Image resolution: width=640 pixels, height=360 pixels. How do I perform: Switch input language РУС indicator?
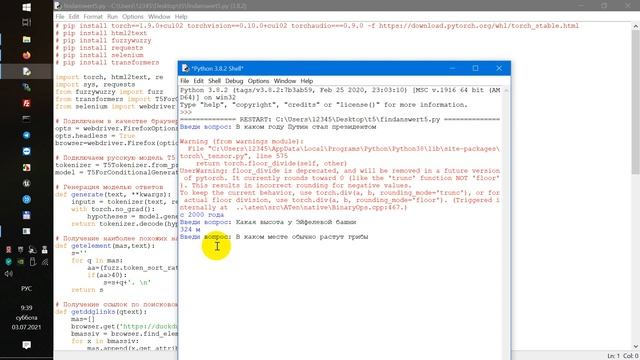point(27,289)
